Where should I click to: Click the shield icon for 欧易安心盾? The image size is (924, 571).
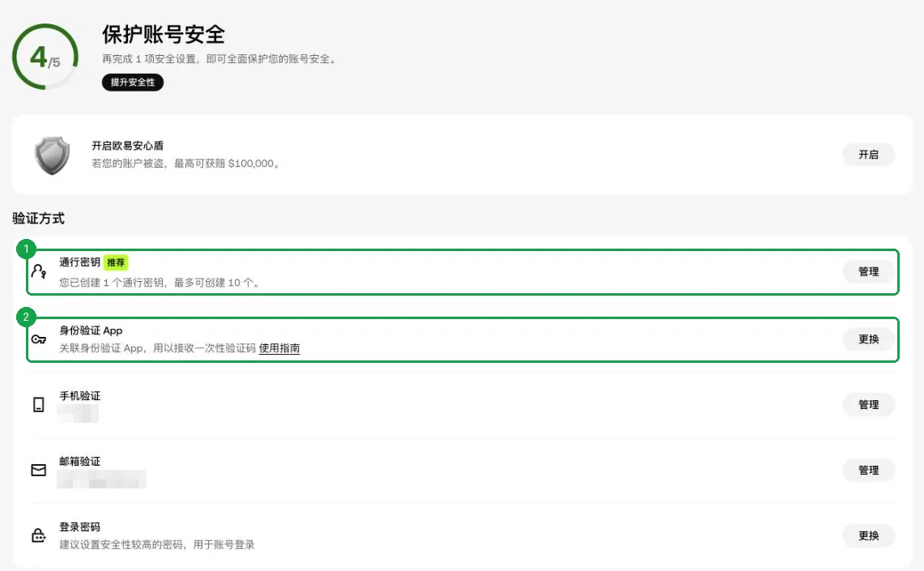click(53, 156)
